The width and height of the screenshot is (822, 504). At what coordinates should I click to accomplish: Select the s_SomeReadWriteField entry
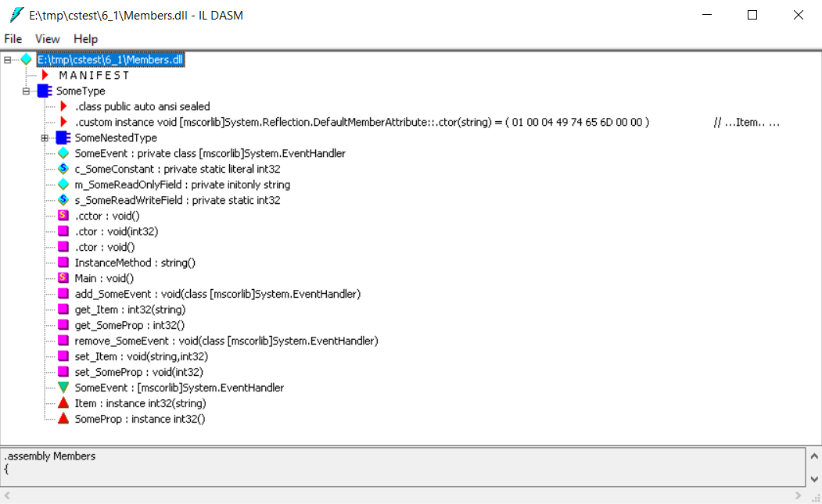click(x=177, y=201)
